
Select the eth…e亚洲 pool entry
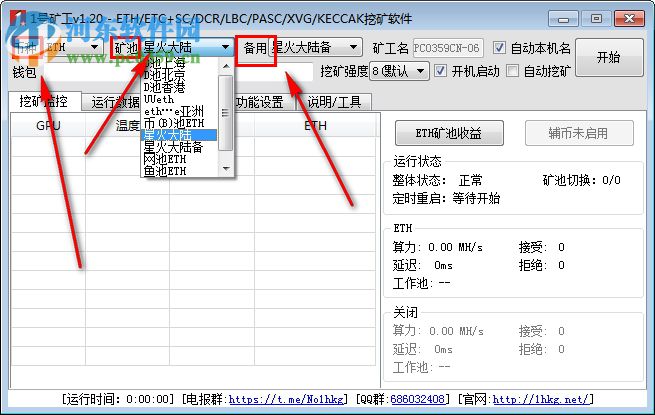(x=180, y=111)
